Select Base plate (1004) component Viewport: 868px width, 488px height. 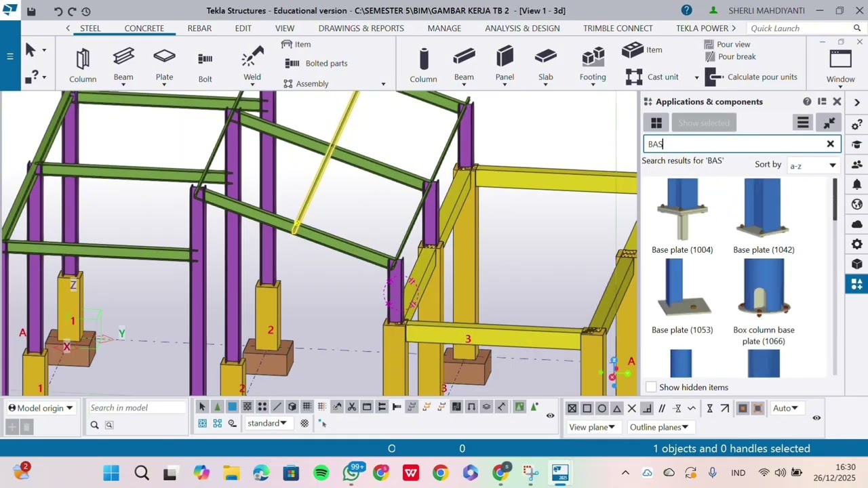[682, 217]
